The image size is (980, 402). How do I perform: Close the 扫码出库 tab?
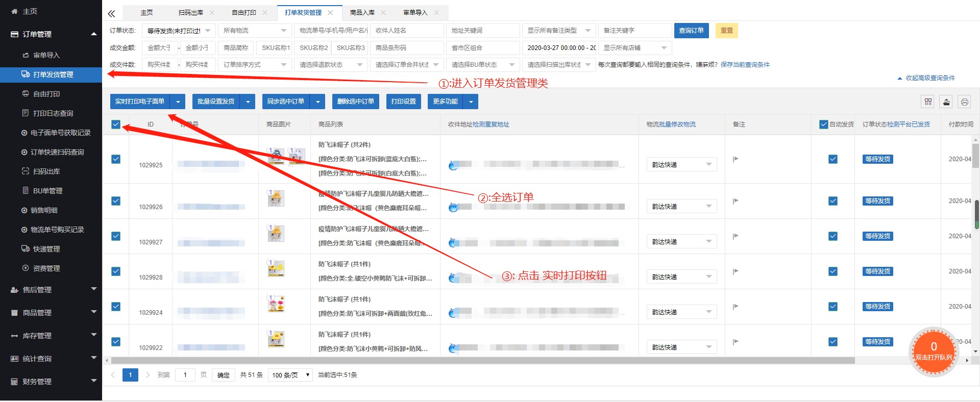[212, 13]
